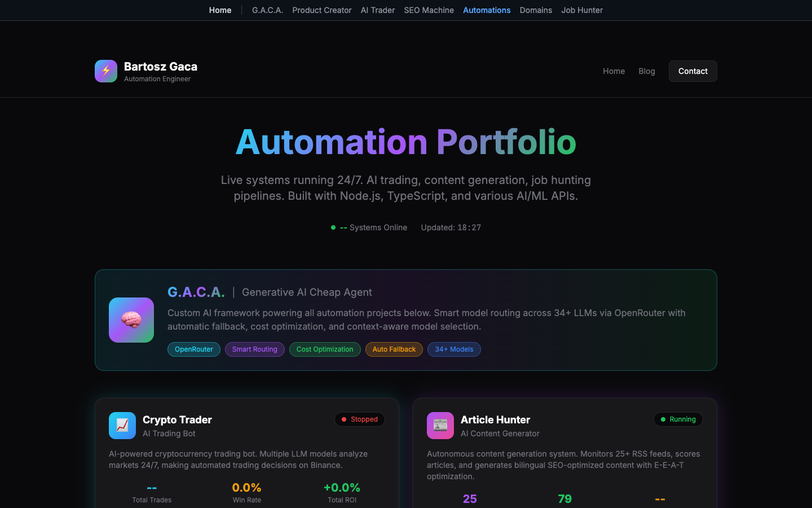
Task: Click the Crypto Trader chart icon
Action: coord(122,426)
